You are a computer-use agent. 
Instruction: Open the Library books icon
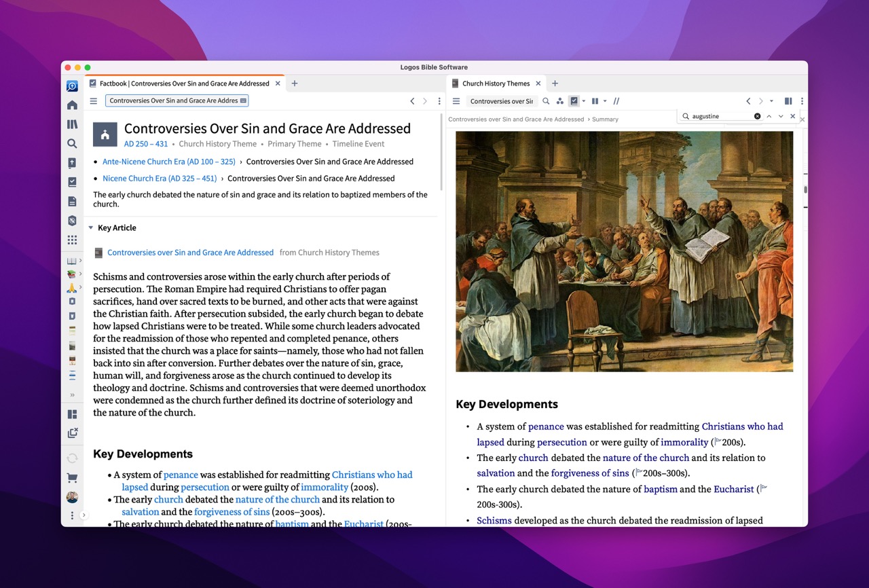coord(72,124)
